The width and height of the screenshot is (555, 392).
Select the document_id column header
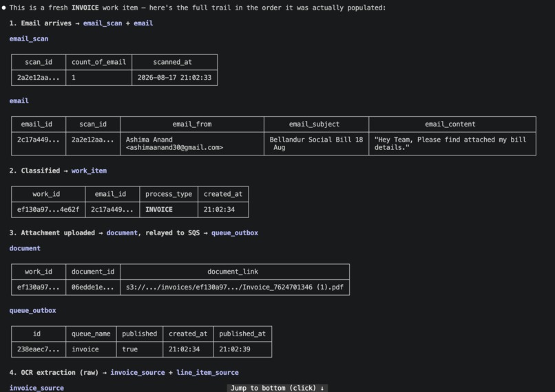[x=93, y=272]
